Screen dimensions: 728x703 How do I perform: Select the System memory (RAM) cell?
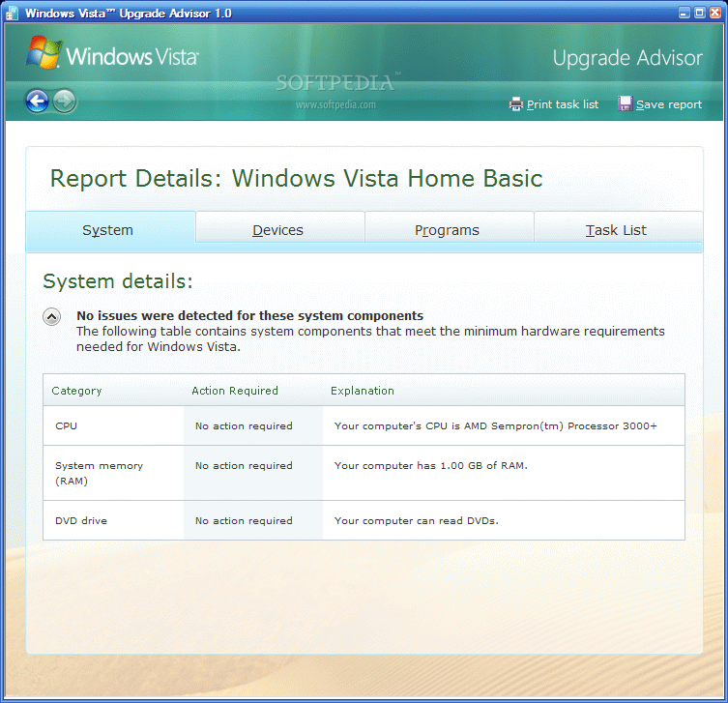coord(113,473)
